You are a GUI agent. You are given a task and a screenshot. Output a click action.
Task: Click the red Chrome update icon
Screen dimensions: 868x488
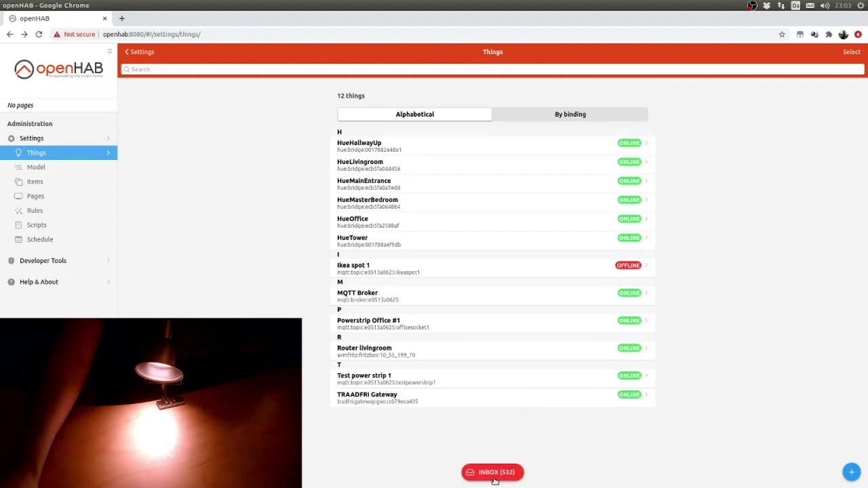coord(858,34)
